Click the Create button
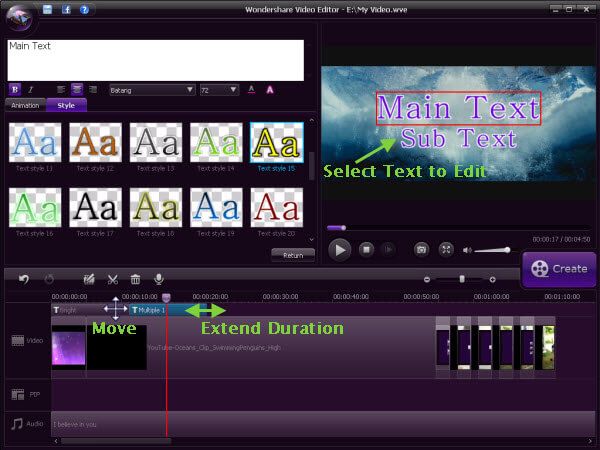Viewport: 600px width, 450px height. (x=559, y=269)
